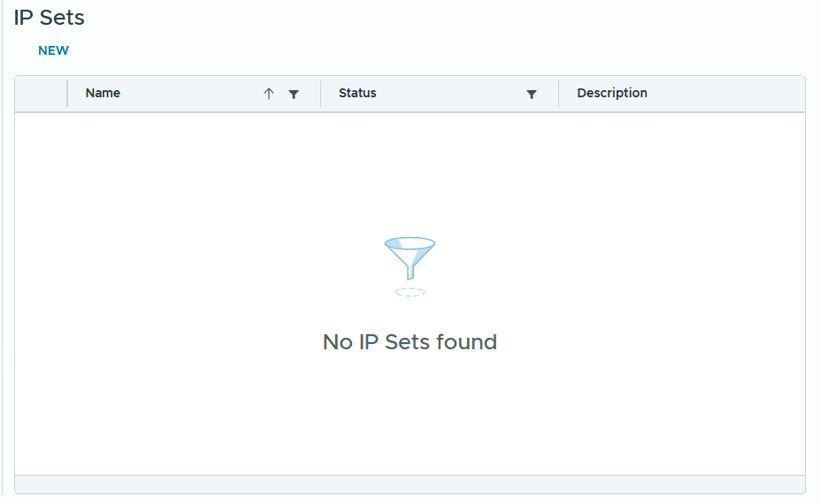Click the NEW button to create IP Set
This screenshot has width=820, height=504.
(x=53, y=50)
